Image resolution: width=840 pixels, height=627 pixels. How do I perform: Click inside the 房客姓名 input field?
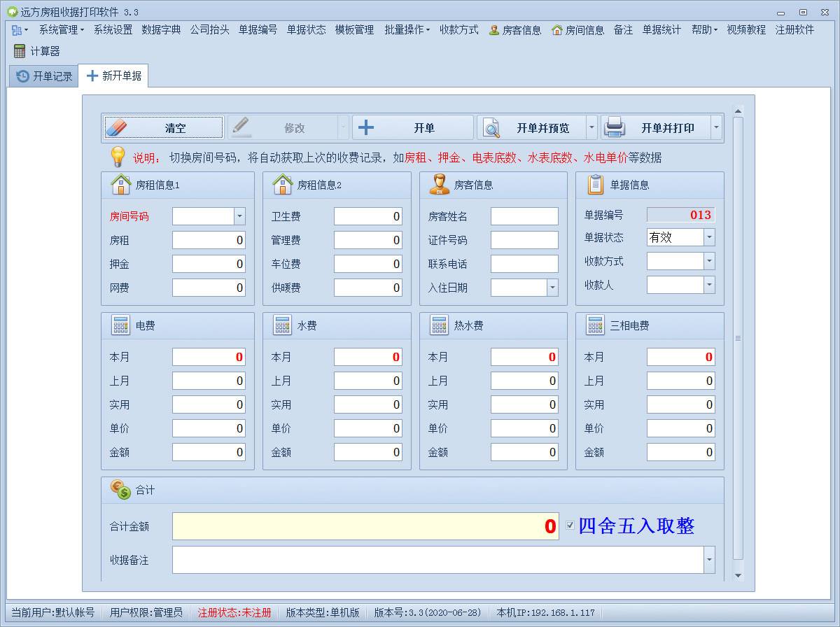click(x=524, y=216)
